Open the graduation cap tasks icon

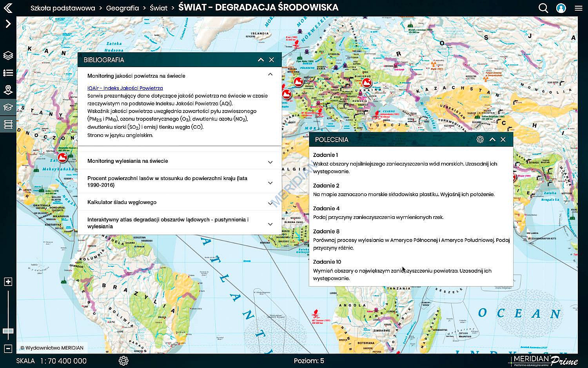8,107
